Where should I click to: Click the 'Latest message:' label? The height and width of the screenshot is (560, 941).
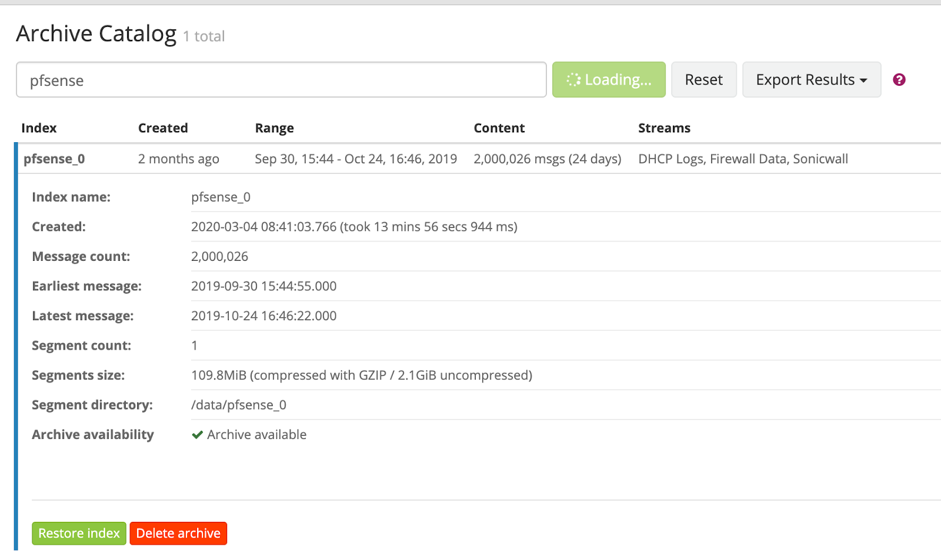[x=83, y=316]
